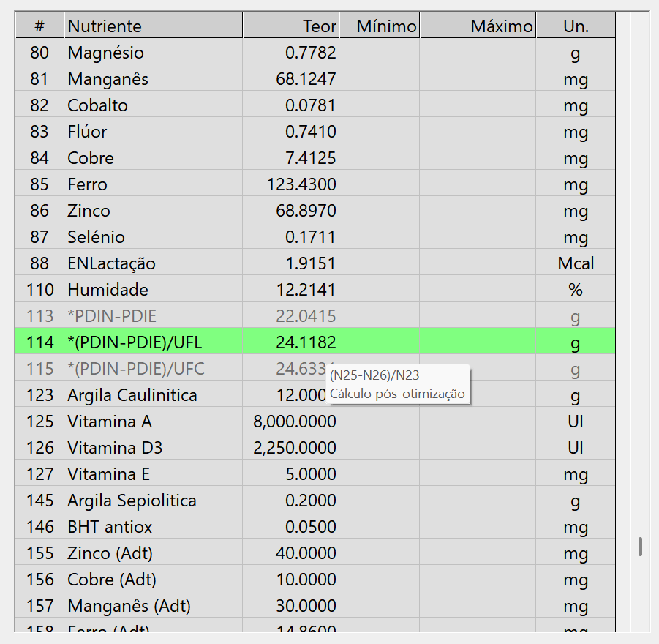Click the Mínimo column header

coord(380,26)
